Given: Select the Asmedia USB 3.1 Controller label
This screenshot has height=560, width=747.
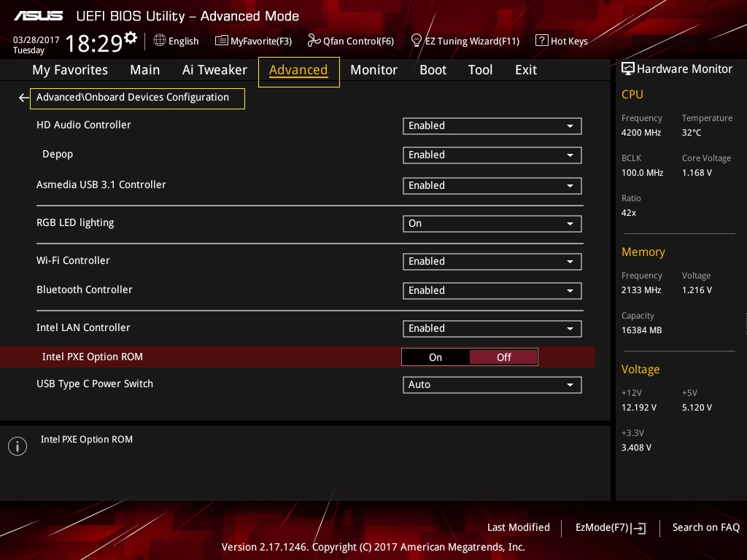Looking at the screenshot, I should 101,184.
